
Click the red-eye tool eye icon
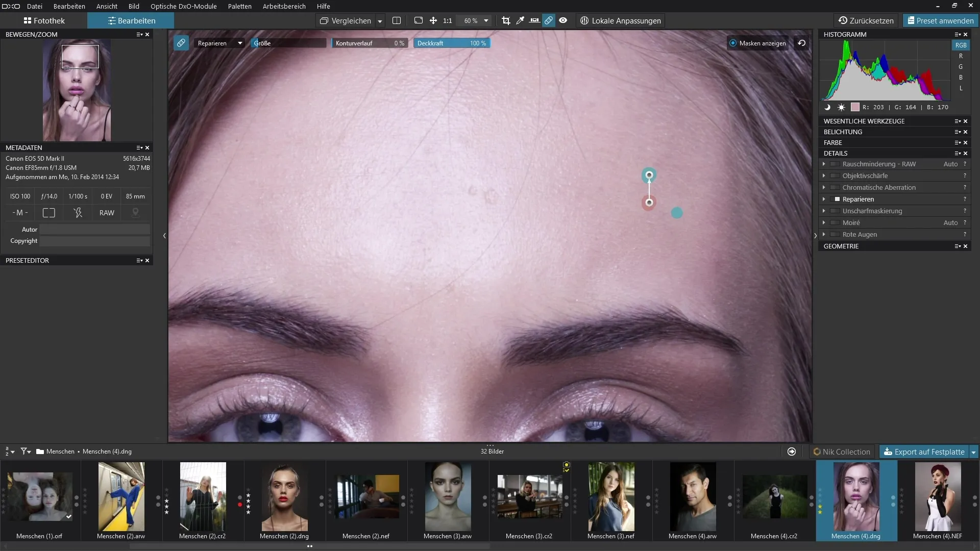coord(563,20)
